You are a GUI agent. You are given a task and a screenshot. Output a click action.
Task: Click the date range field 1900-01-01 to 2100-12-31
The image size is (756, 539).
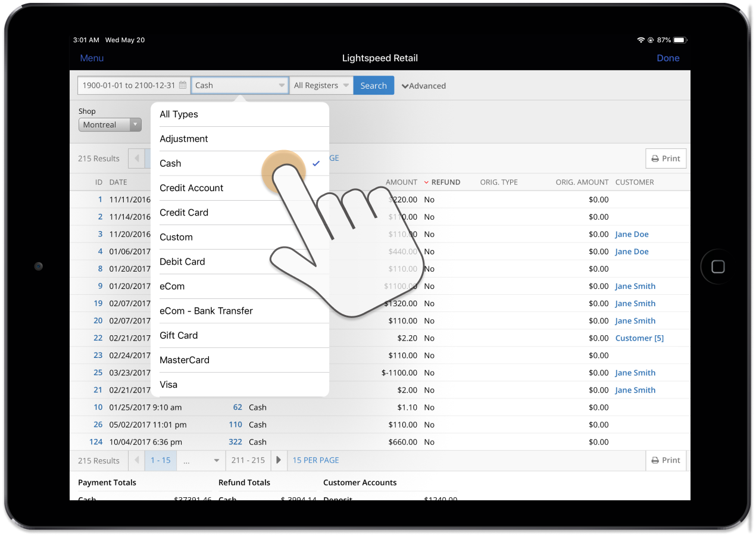pyautogui.click(x=134, y=85)
